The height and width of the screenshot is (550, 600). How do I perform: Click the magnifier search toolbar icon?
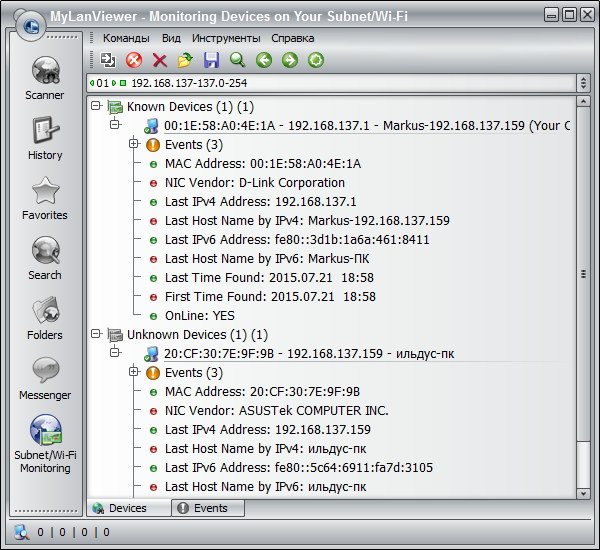[x=237, y=61]
